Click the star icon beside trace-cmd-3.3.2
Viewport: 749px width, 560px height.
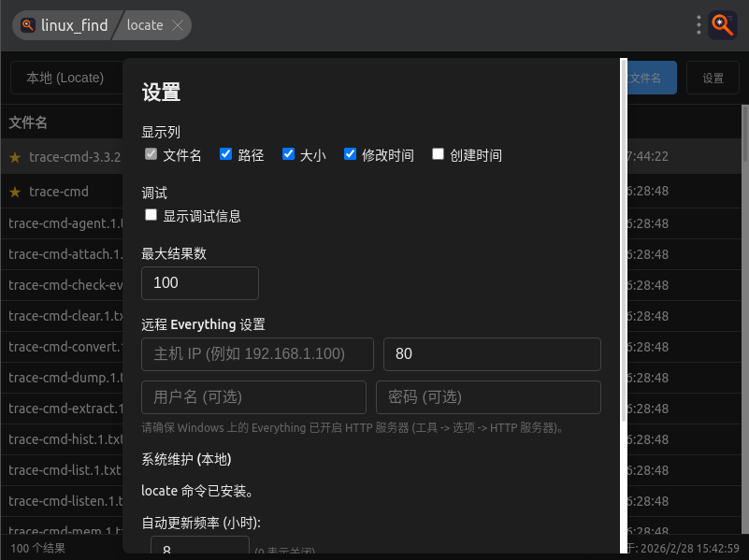tap(15, 157)
